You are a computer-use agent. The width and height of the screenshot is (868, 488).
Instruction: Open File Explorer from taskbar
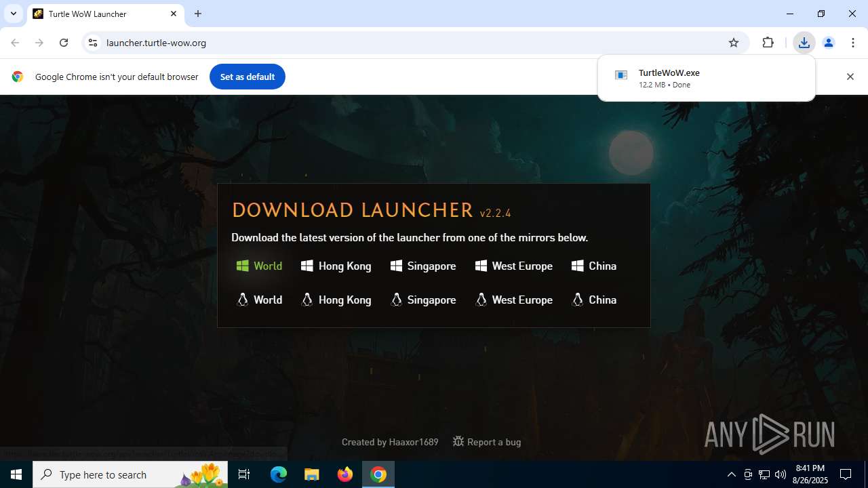312,474
